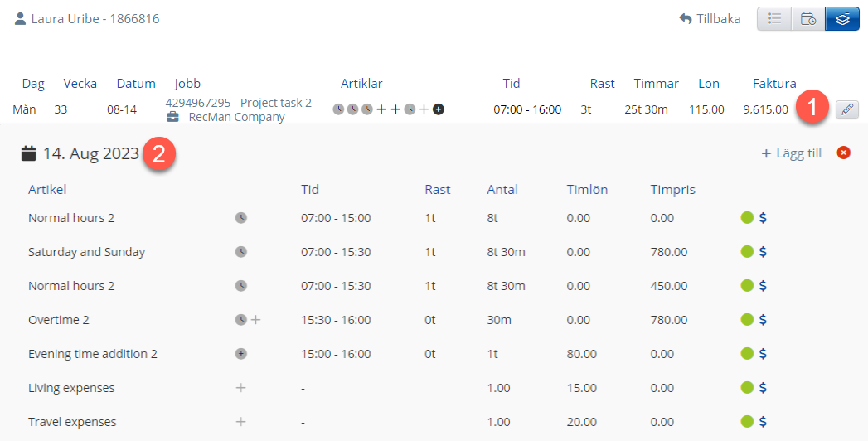
Task: Click the dollar icon for Travel expenses
Action: pos(763,422)
